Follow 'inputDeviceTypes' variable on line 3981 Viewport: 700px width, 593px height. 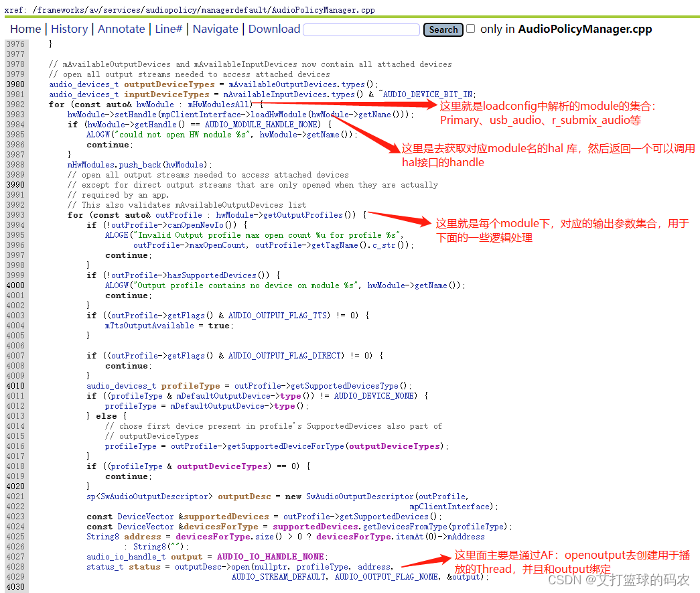point(167,94)
